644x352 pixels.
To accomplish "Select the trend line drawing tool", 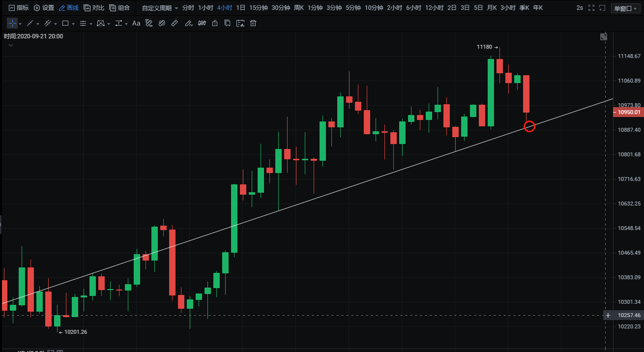I will pyautogui.click(x=30, y=23).
